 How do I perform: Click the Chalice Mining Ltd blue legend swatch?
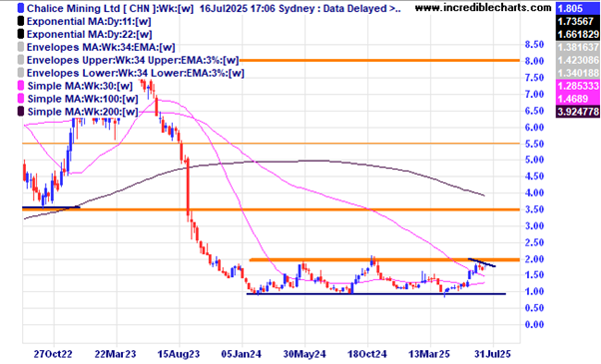(21, 8)
